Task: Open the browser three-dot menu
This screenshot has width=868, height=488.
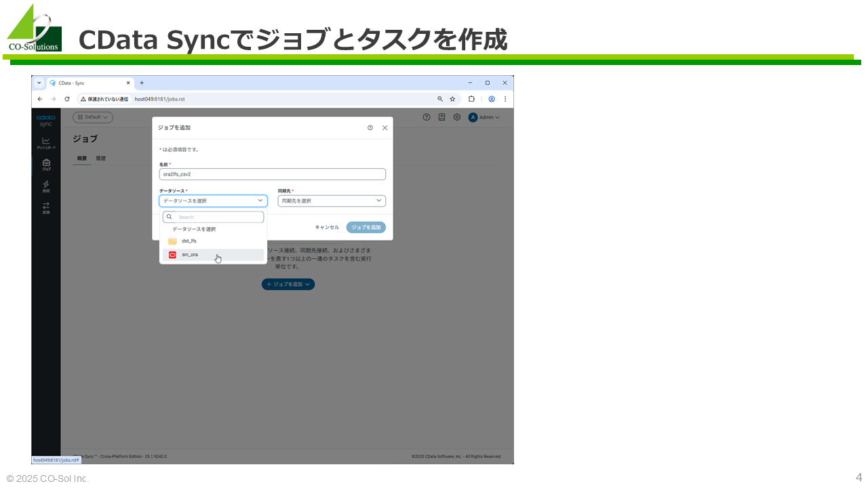Action: pyautogui.click(x=505, y=99)
